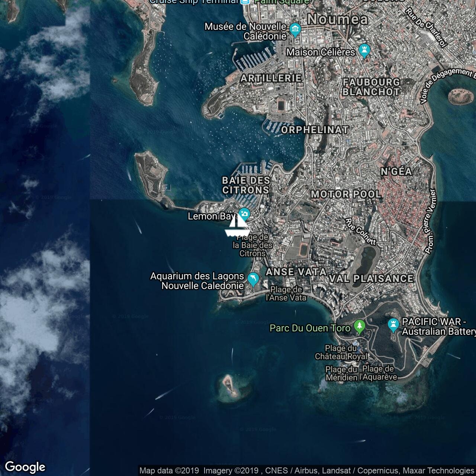Click the Rue Colnett street label
Image resolution: width=476 pixels, height=476 pixels.
pos(360,232)
